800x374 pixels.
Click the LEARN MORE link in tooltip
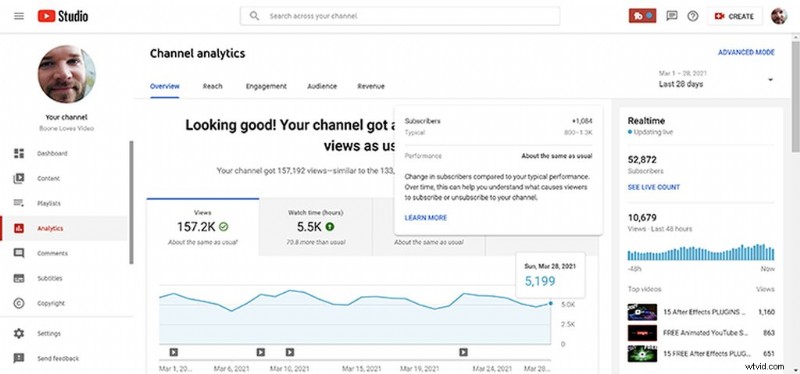426,218
